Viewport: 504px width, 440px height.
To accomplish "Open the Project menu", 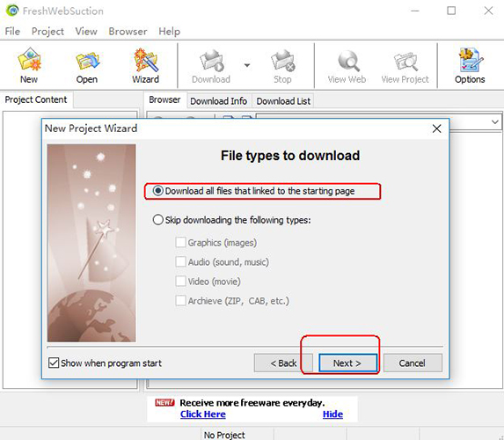I will [47, 31].
